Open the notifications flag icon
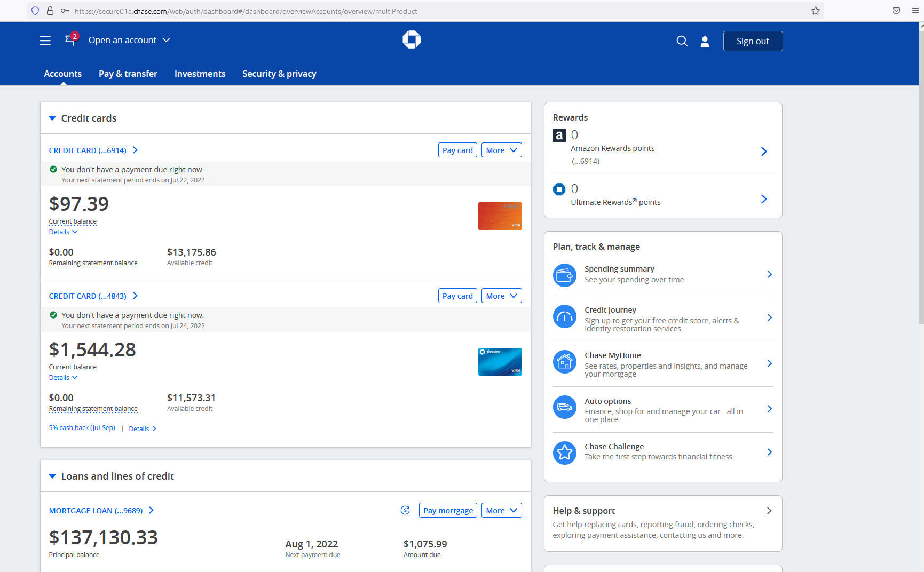The image size is (924, 572). [x=71, y=39]
